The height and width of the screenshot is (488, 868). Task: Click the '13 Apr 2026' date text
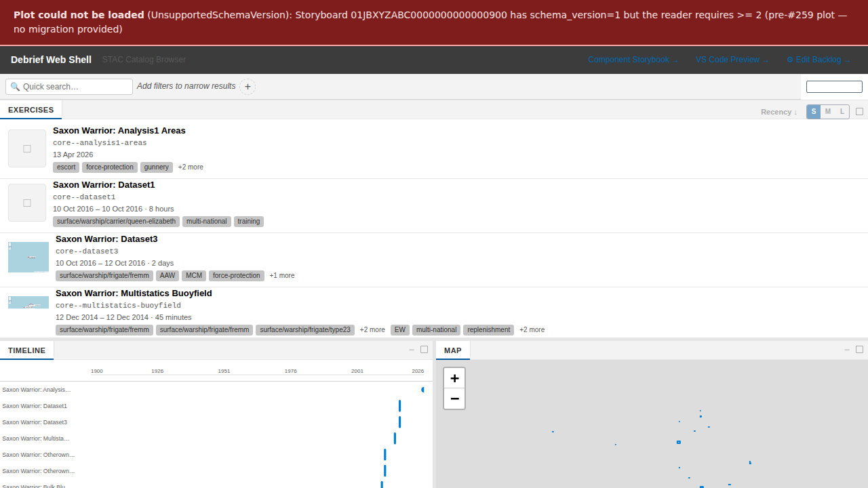coord(73,155)
